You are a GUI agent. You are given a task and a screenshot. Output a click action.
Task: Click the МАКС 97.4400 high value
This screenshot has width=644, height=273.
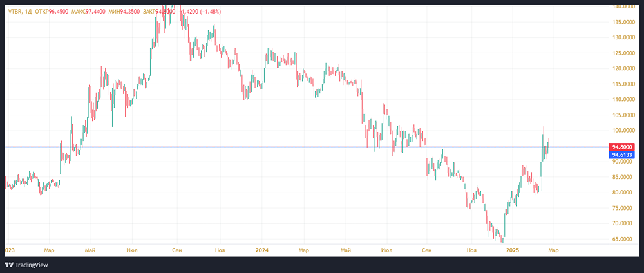click(91, 12)
